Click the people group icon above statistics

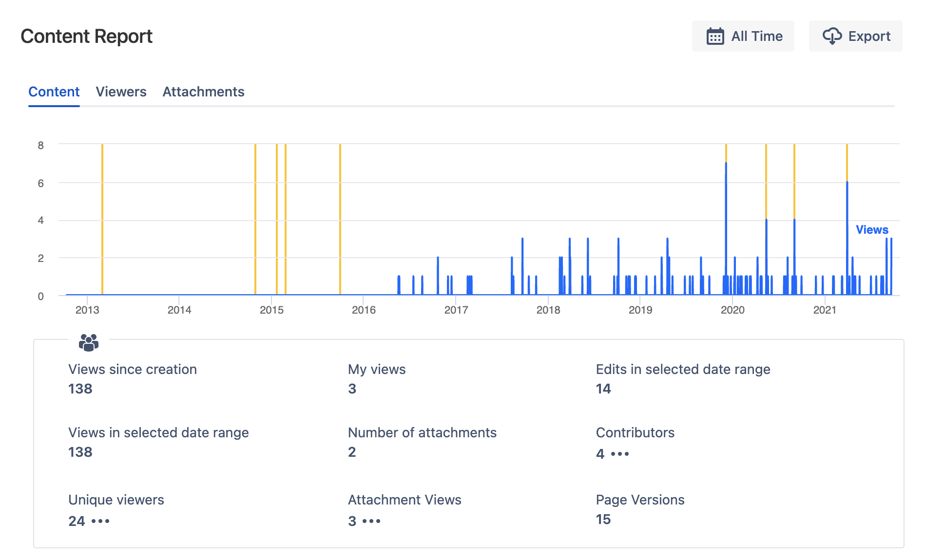pos(88,342)
